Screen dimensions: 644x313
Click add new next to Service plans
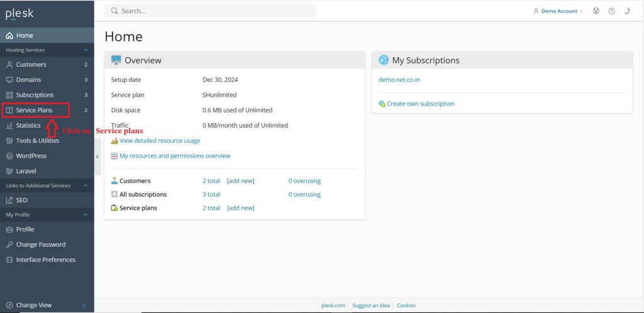point(241,208)
